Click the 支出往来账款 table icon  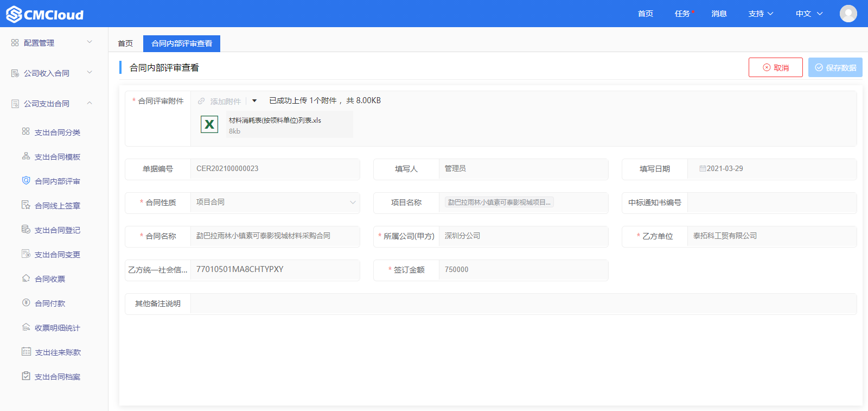pyautogui.click(x=26, y=351)
